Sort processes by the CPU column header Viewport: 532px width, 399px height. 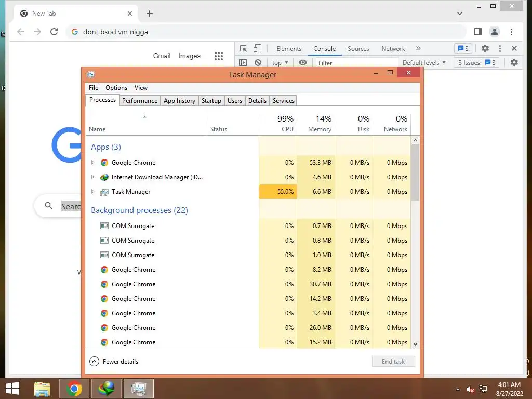click(x=278, y=124)
